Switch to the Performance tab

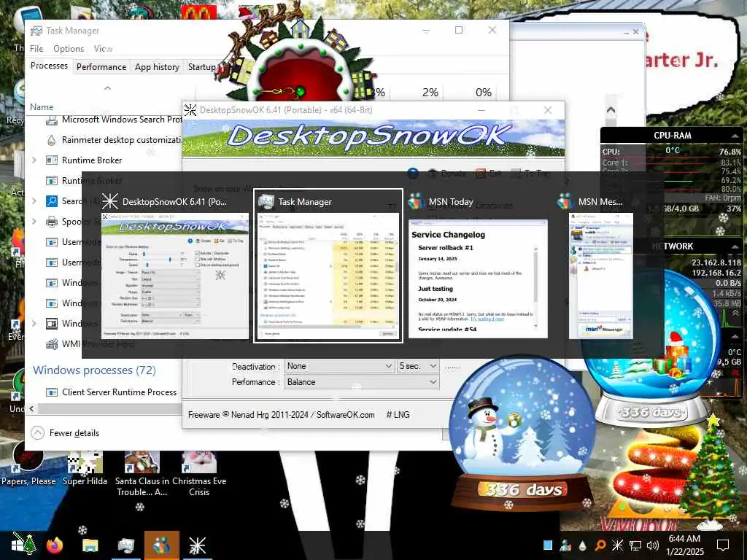(101, 67)
